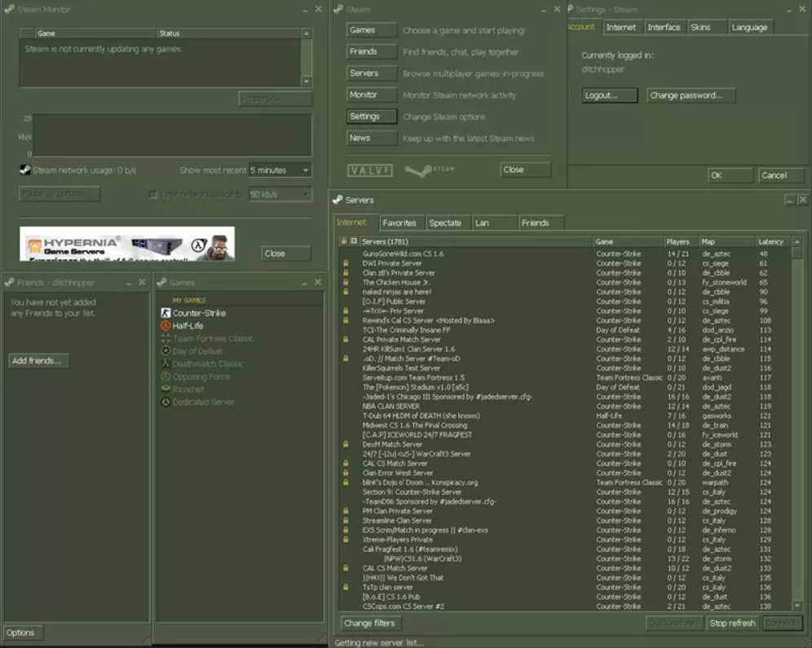Click the Settings button in Steam menu
The height and width of the screenshot is (648, 812).
(x=371, y=117)
